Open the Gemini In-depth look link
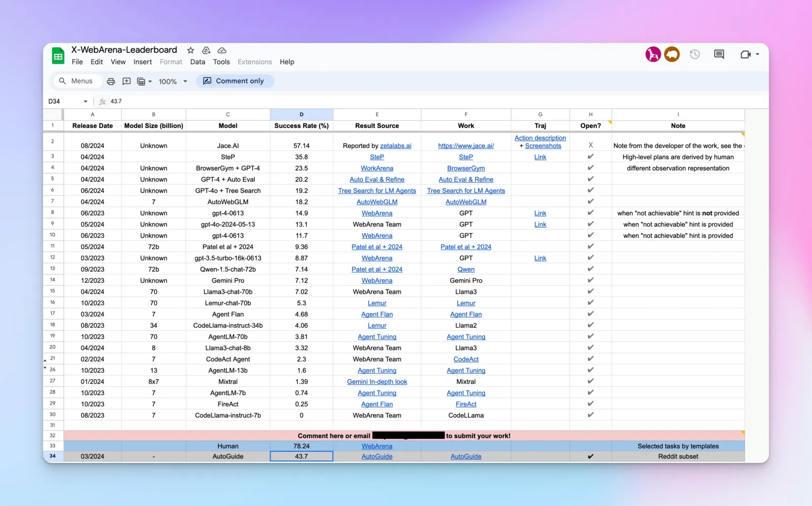 coord(377,382)
